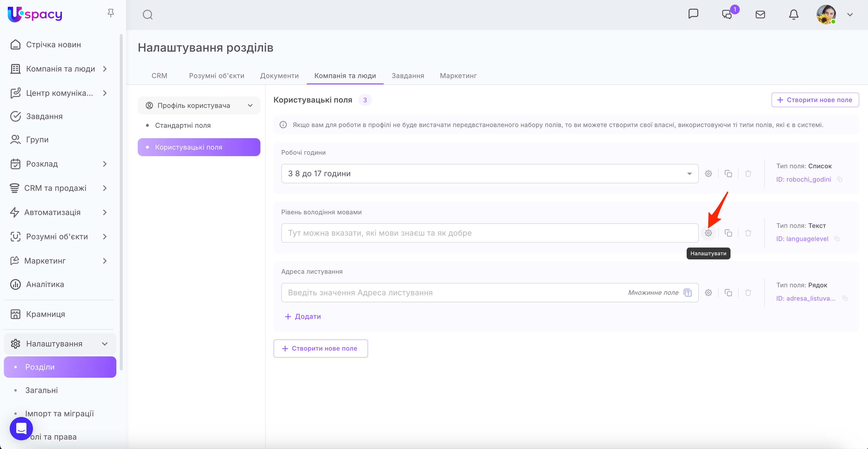Image resolution: width=868 pixels, height=449 pixels.
Task: Pin the sidebar with pin icon
Action: pyautogui.click(x=111, y=13)
